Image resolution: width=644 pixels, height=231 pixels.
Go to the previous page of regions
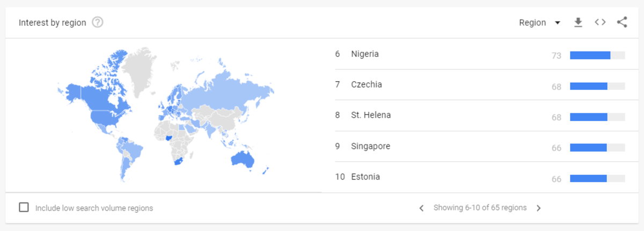pos(422,208)
